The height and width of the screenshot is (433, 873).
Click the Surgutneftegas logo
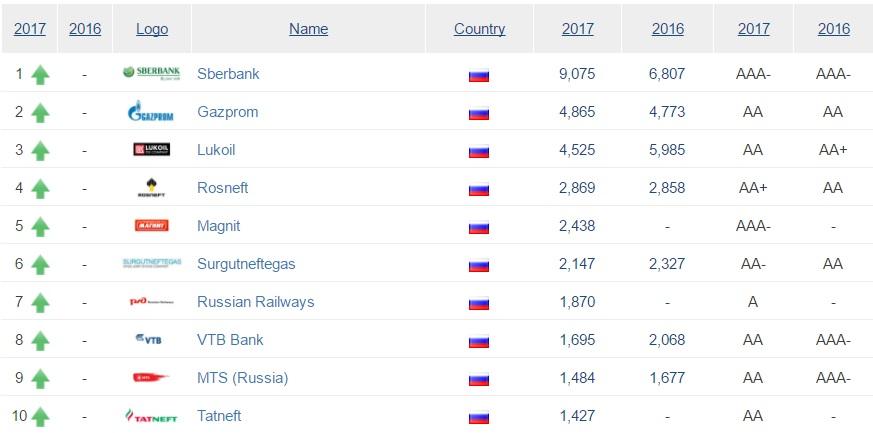[151, 263]
